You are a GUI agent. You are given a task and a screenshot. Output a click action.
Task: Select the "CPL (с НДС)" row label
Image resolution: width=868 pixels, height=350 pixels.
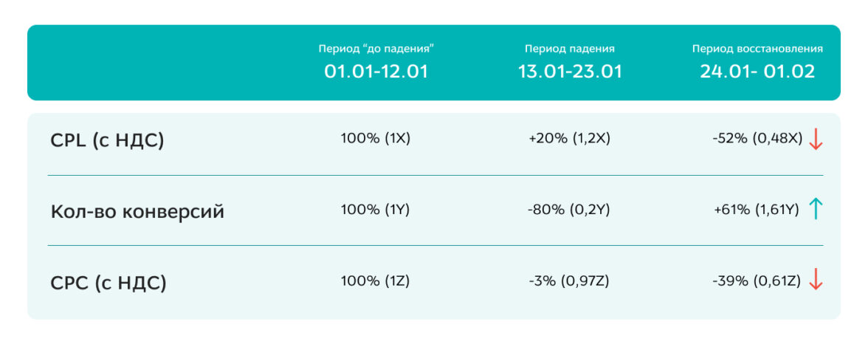[x=108, y=140]
